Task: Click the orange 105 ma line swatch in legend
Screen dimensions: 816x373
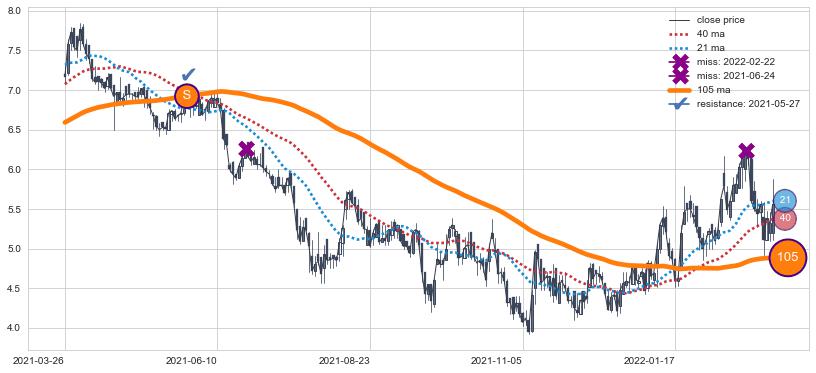Action: [x=679, y=90]
